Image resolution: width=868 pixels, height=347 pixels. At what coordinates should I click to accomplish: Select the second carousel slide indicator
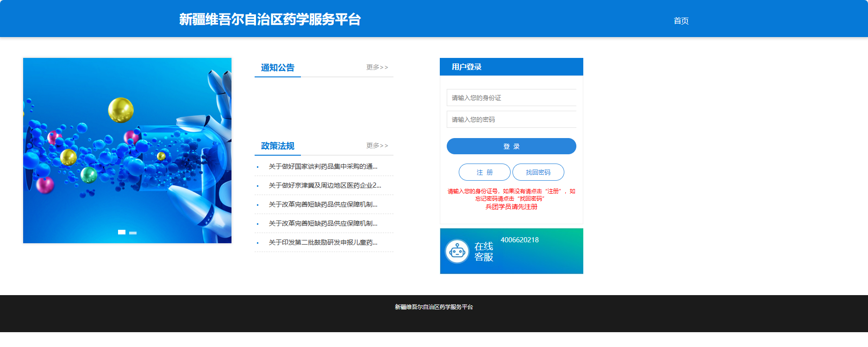tap(133, 233)
